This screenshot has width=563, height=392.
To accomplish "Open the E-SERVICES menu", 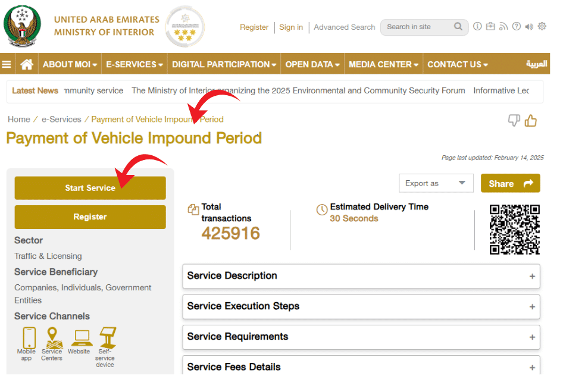I will [134, 64].
